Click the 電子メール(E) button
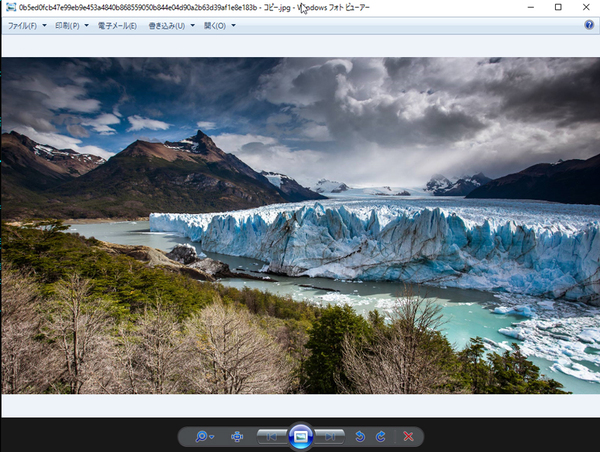This screenshot has width=600, height=452. pyautogui.click(x=118, y=25)
